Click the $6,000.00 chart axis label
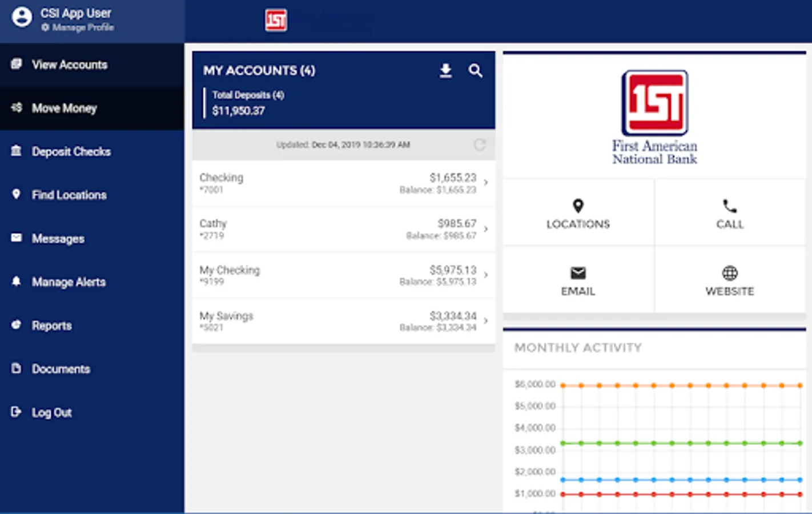812x514 pixels. tap(535, 384)
